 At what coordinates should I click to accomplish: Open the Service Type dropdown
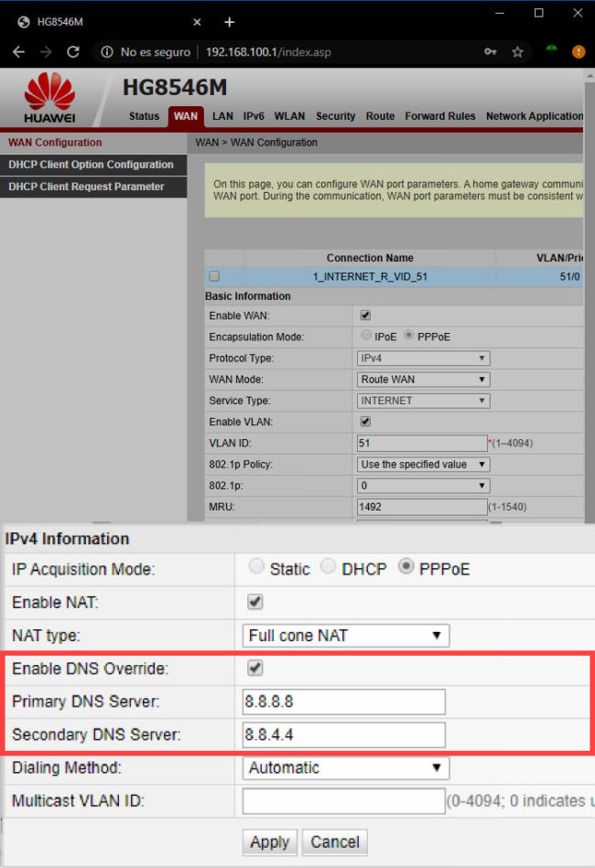tap(423, 401)
